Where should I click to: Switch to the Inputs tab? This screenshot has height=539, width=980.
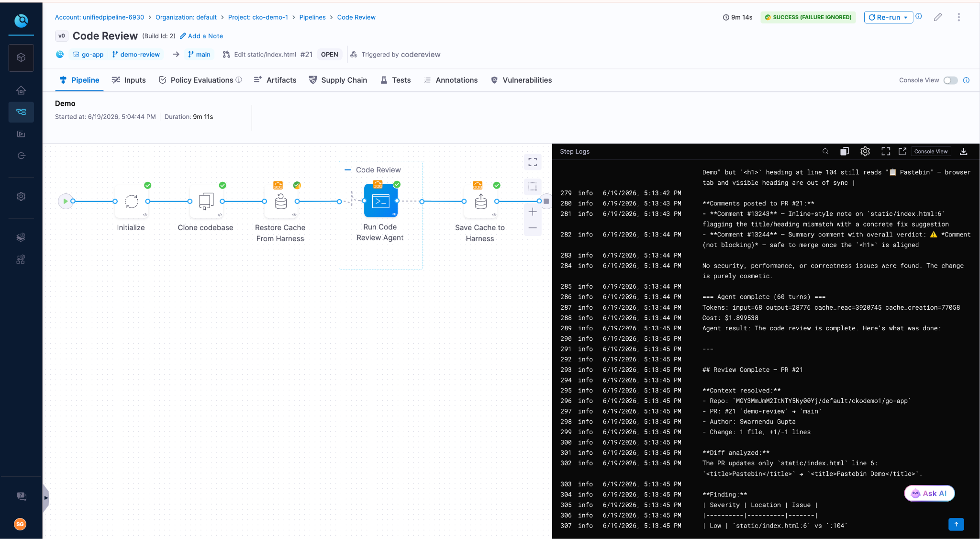click(x=129, y=80)
